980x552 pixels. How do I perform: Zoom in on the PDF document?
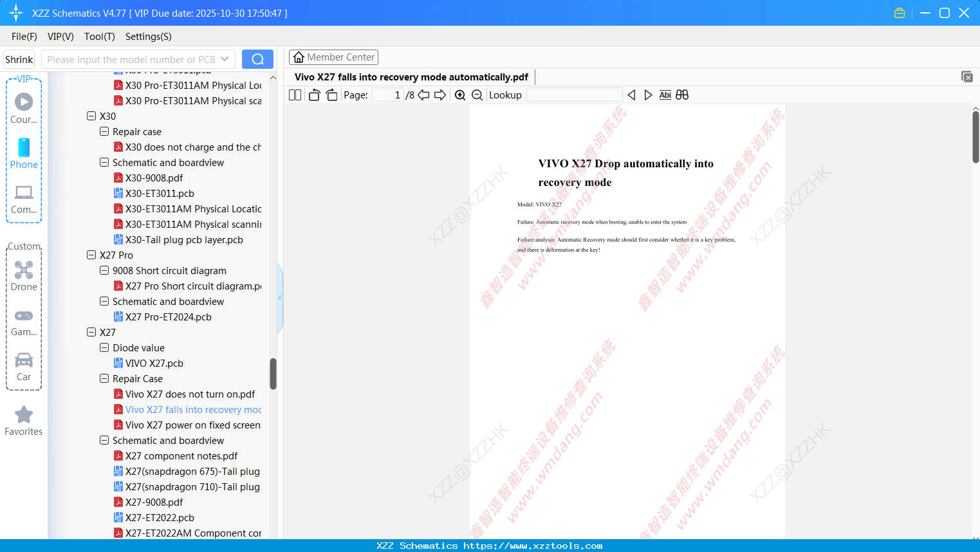click(x=460, y=95)
